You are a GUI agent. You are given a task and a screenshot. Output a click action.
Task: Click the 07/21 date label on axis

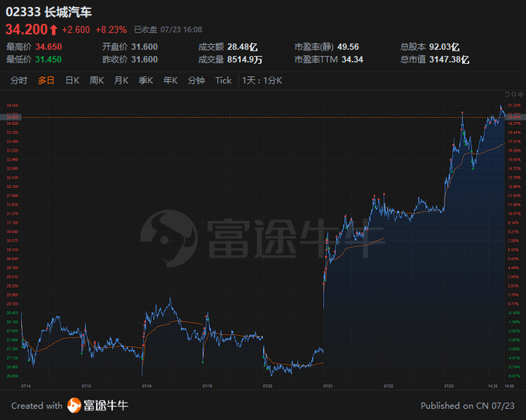click(328, 386)
